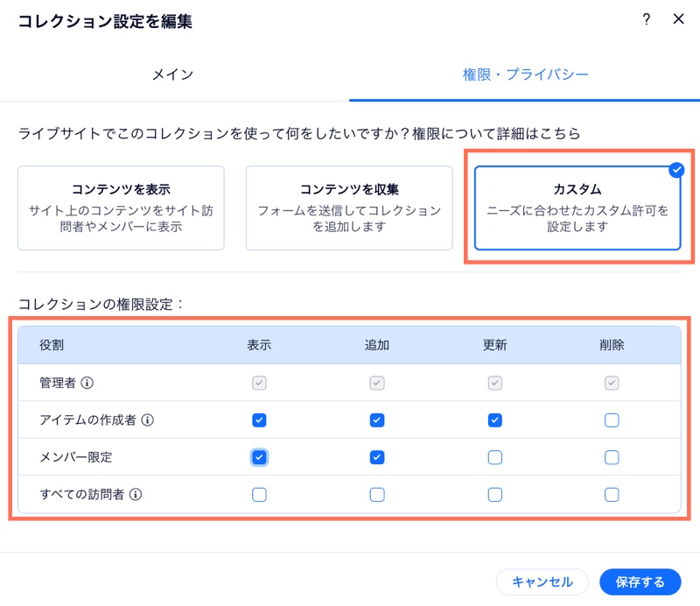Close the コレクション設定を編集 dialog
This screenshot has width=700, height=606.
(x=678, y=18)
